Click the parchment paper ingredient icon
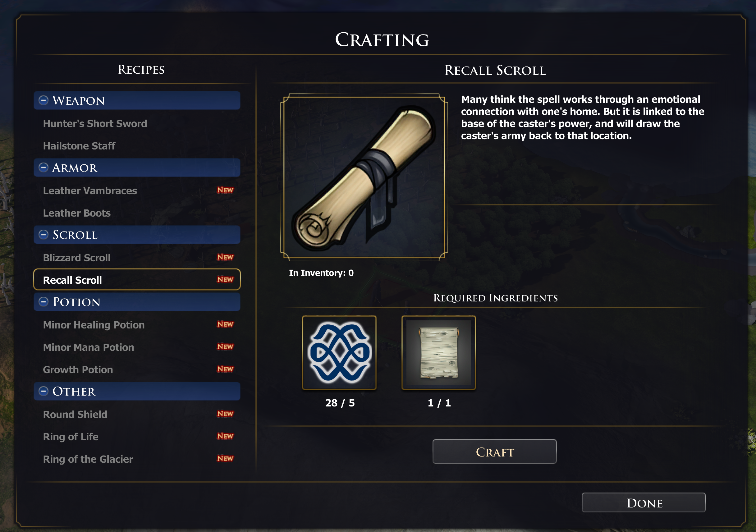The image size is (756, 532). [438, 353]
